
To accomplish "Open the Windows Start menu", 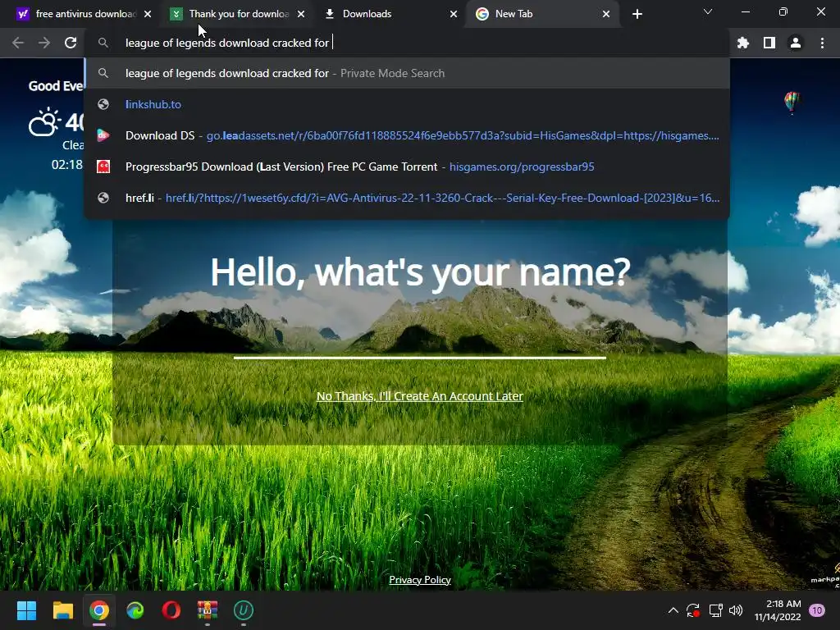I will coord(26,610).
